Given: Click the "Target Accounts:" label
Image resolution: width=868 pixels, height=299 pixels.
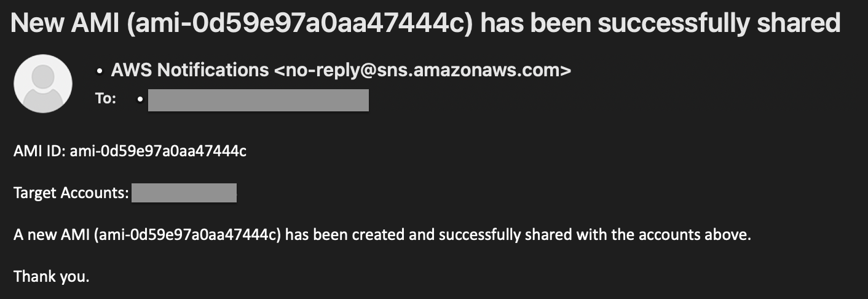Looking at the screenshot, I should [x=71, y=193].
